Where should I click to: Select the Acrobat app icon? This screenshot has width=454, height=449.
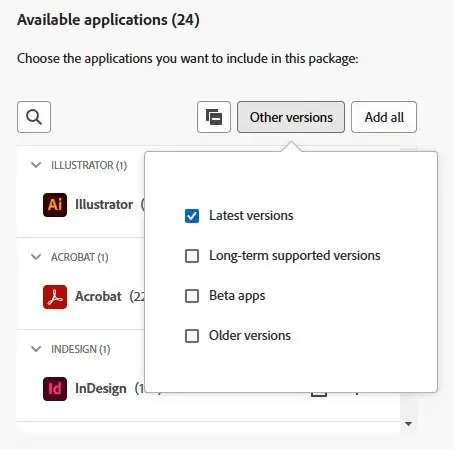click(x=55, y=297)
